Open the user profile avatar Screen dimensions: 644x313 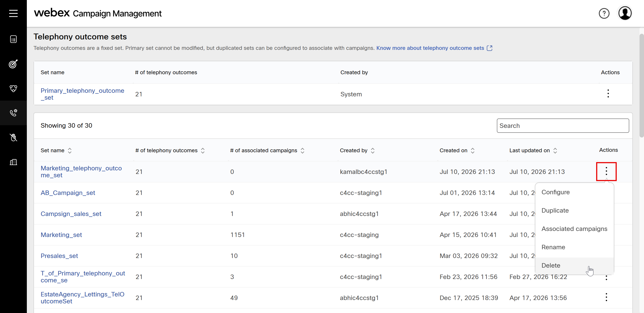tap(625, 13)
